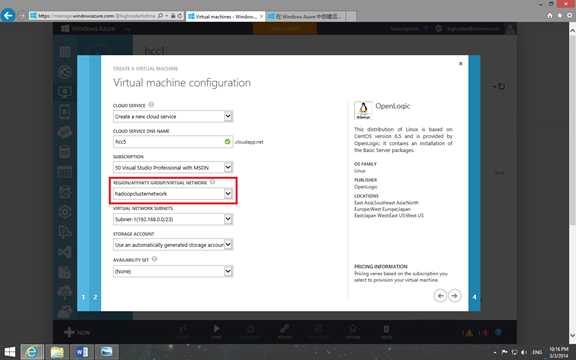Go back with the previous wizard arrow

coord(440,296)
